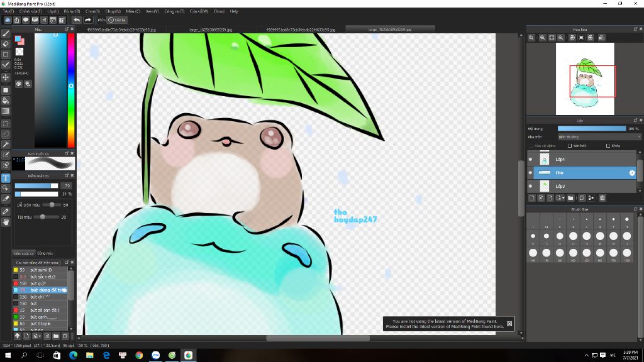Image resolution: width=644 pixels, height=362 pixels.
Task: Click the Redo arrow in toolbar
Action: point(88,19)
